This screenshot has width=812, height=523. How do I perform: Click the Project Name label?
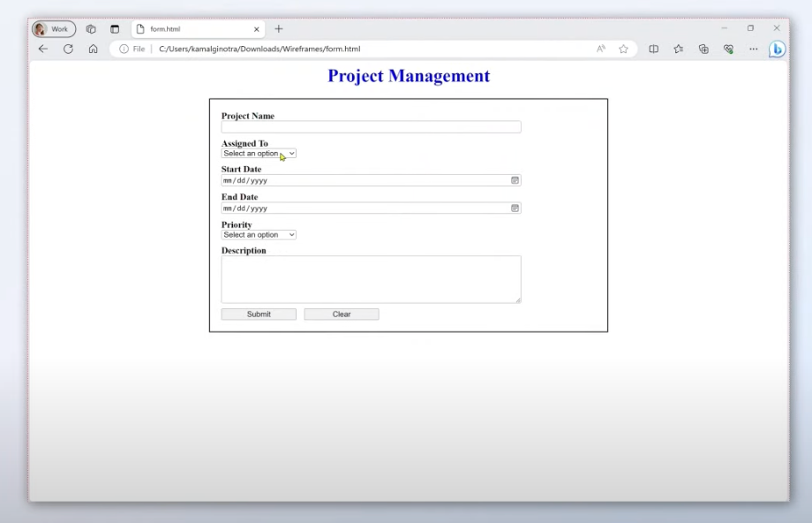point(248,116)
